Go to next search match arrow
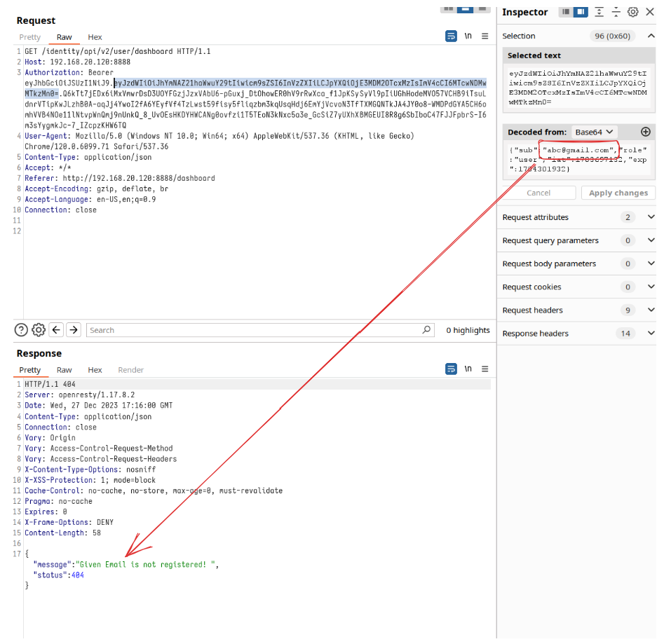The height and width of the screenshot is (644, 657). pos(73,329)
